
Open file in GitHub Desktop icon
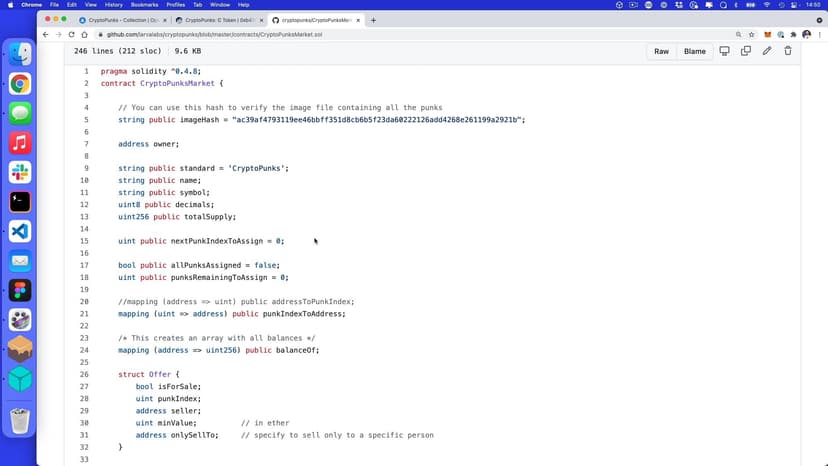coord(725,51)
